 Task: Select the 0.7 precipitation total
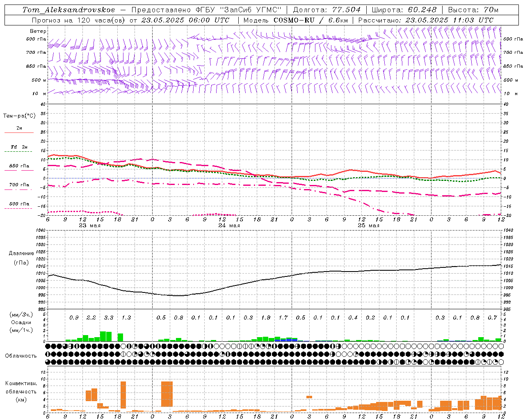[x=492, y=318]
